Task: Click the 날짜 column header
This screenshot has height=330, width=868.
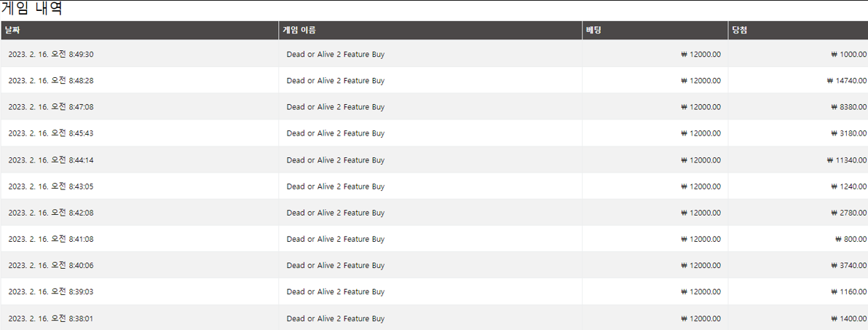Action: point(140,31)
